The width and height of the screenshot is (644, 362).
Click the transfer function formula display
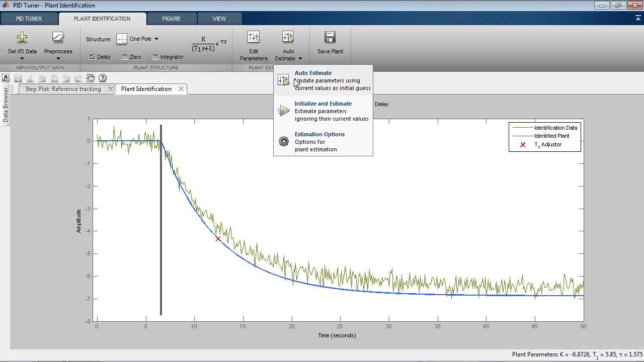(x=208, y=44)
